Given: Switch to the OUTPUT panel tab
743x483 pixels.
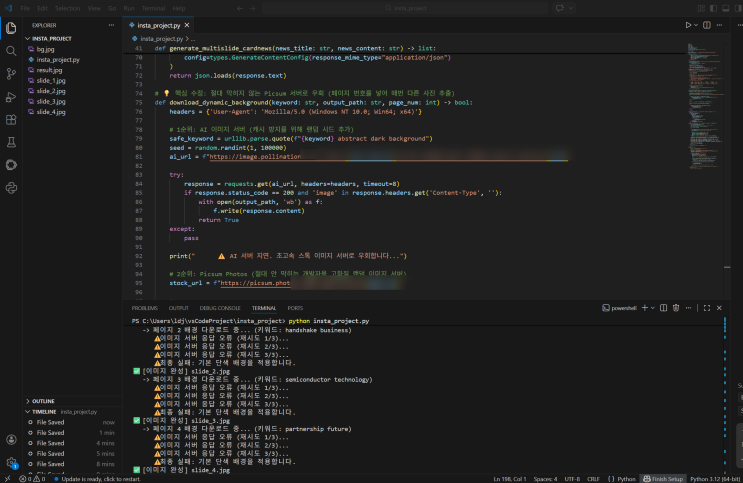Looking at the screenshot, I should [x=179, y=308].
